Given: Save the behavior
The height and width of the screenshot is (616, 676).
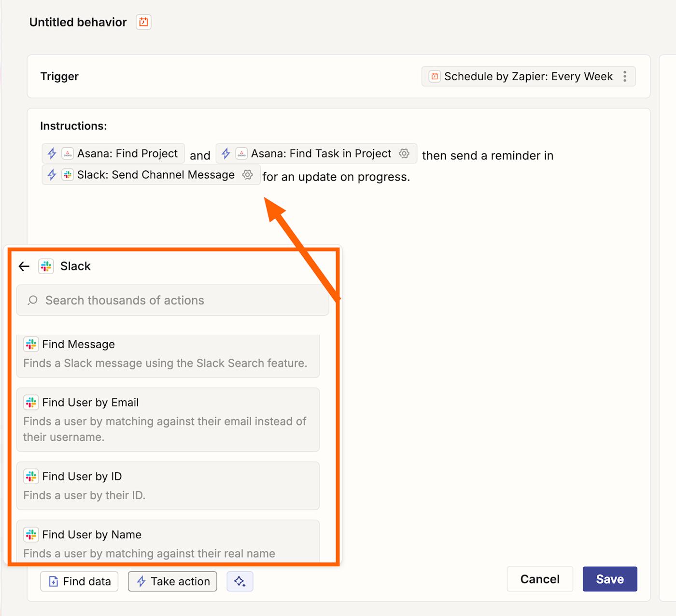Looking at the screenshot, I should coord(610,579).
